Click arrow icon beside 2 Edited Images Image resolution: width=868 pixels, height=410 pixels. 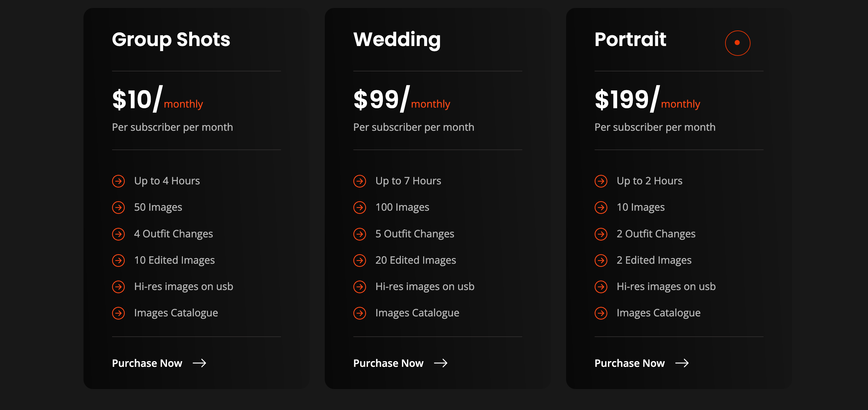[x=601, y=260]
